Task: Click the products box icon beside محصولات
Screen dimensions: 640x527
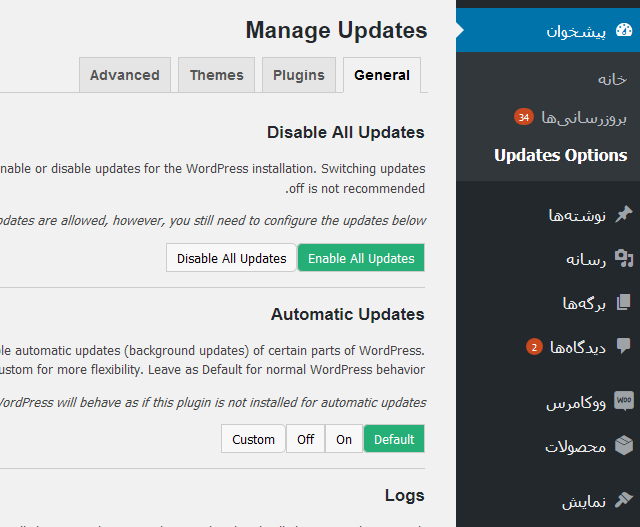Action: [x=624, y=445]
